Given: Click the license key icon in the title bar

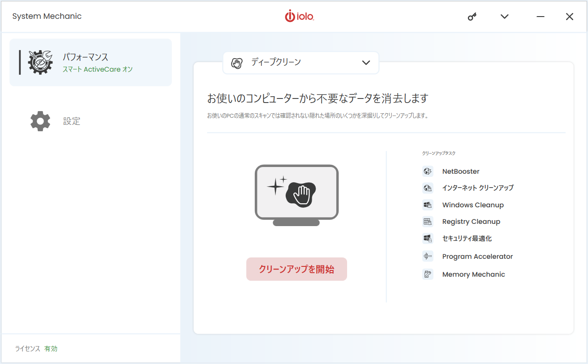Looking at the screenshot, I should (x=472, y=16).
